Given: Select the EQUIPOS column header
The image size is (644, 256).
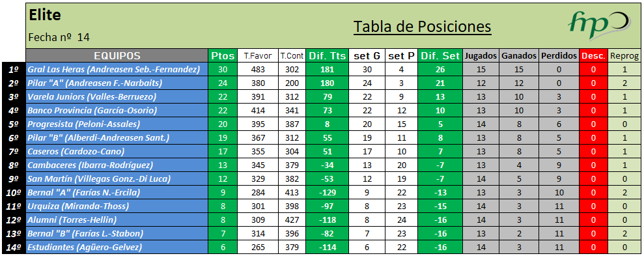Looking at the screenshot, I should (117, 56).
